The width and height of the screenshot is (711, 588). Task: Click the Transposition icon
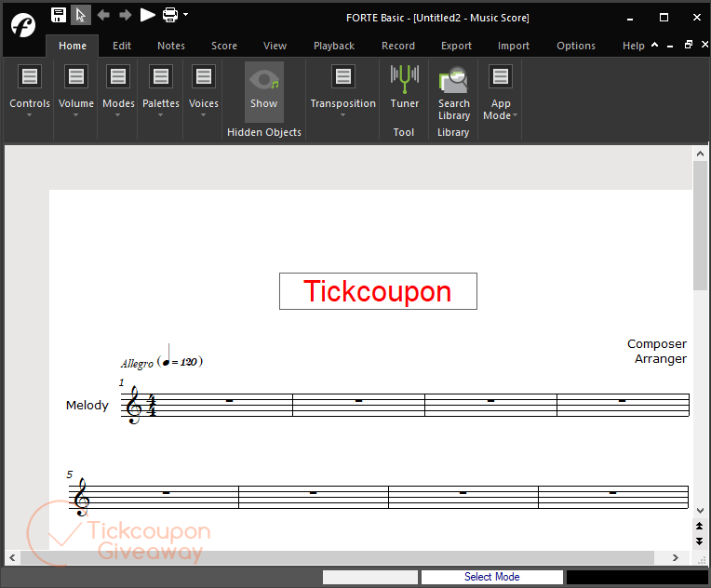[342, 76]
